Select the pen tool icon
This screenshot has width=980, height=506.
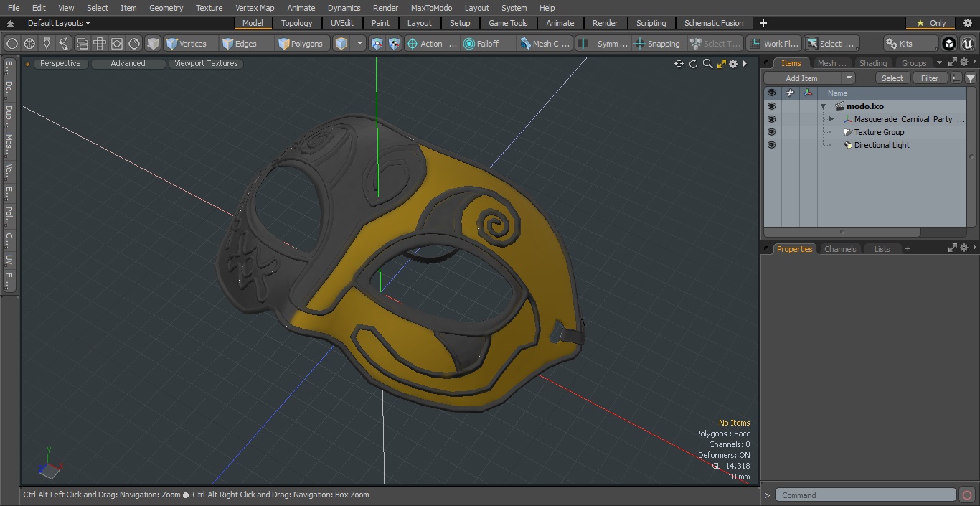pyautogui.click(x=47, y=44)
